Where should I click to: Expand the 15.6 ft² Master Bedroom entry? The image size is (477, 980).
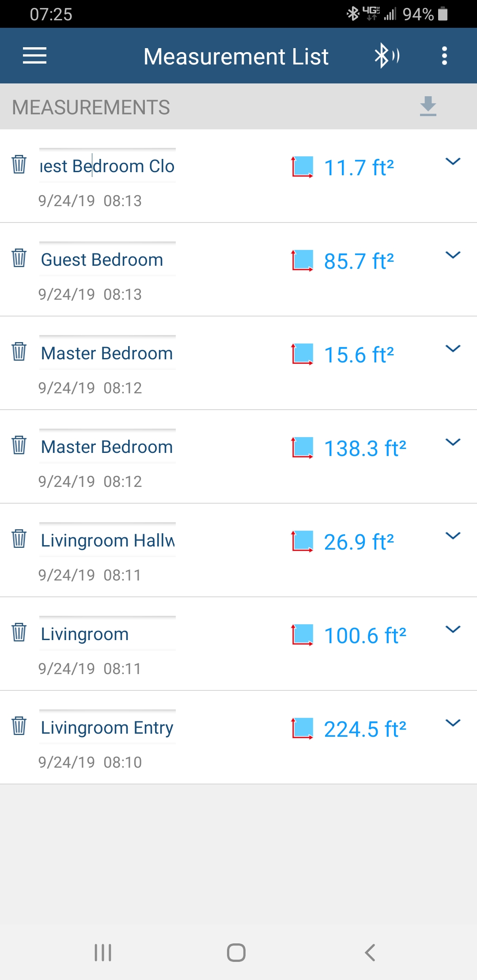[453, 349]
